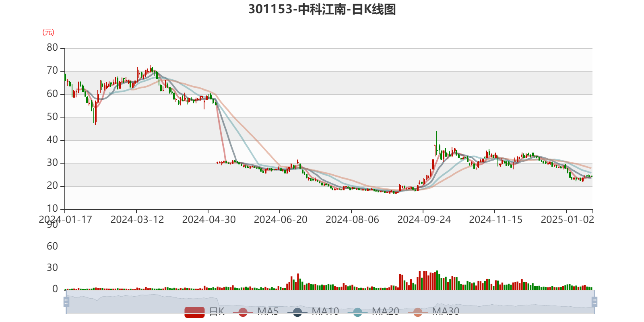Toggle the MA5 legend entry
This screenshot has height=322, width=644.
click(256, 312)
